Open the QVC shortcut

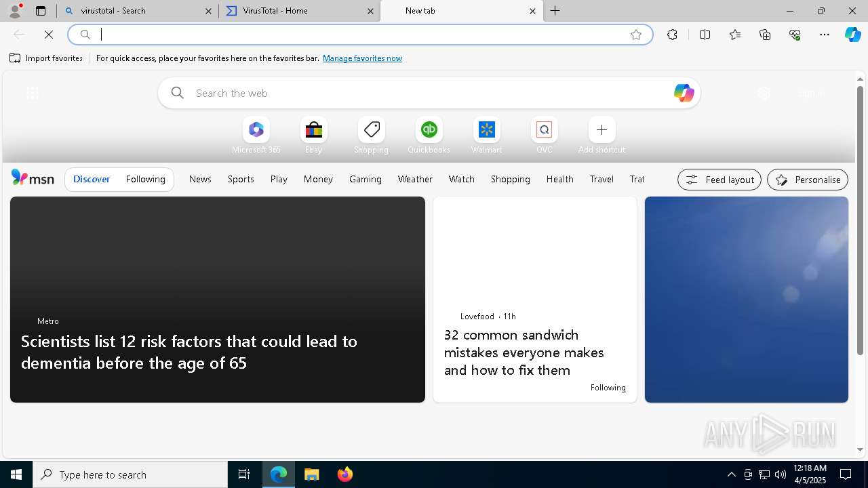[x=544, y=136]
